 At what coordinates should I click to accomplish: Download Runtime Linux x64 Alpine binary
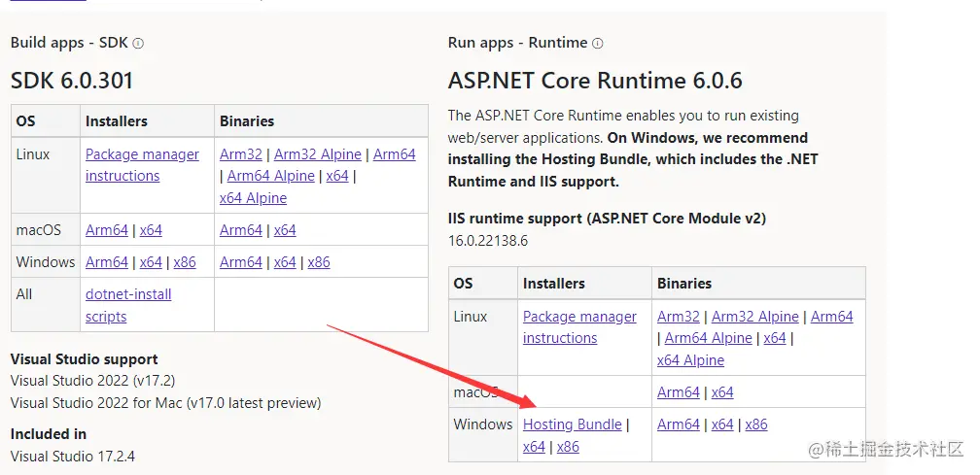coord(690,360)
